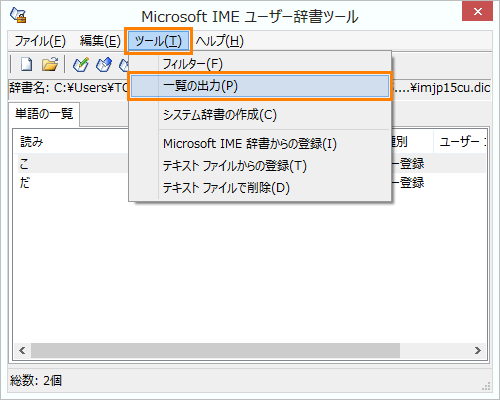The image size is (500, 400).
Task: Click the second word edit toolbar icon
Action: click(104, 64)
